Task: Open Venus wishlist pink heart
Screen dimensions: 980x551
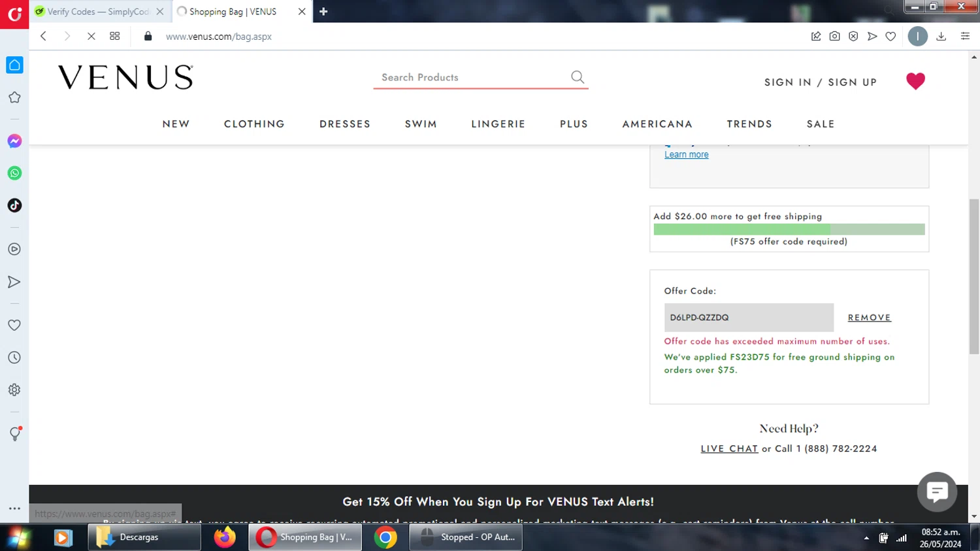Action: click(x=915, y=81)
